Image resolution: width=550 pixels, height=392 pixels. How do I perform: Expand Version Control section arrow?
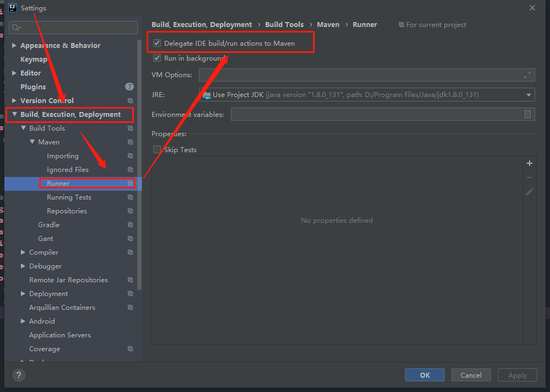click(x=14, y=101)
